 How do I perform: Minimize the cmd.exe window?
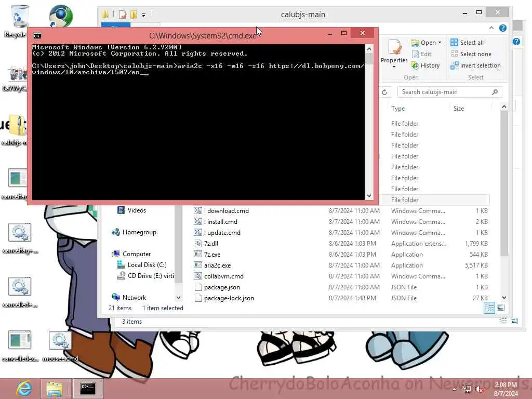330,33
